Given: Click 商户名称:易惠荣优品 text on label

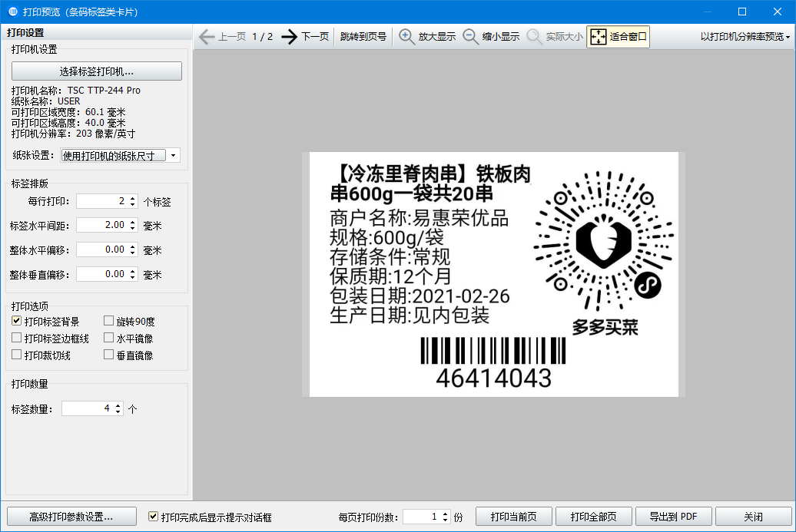Looking at the screenshot, I should coord(420,218).
